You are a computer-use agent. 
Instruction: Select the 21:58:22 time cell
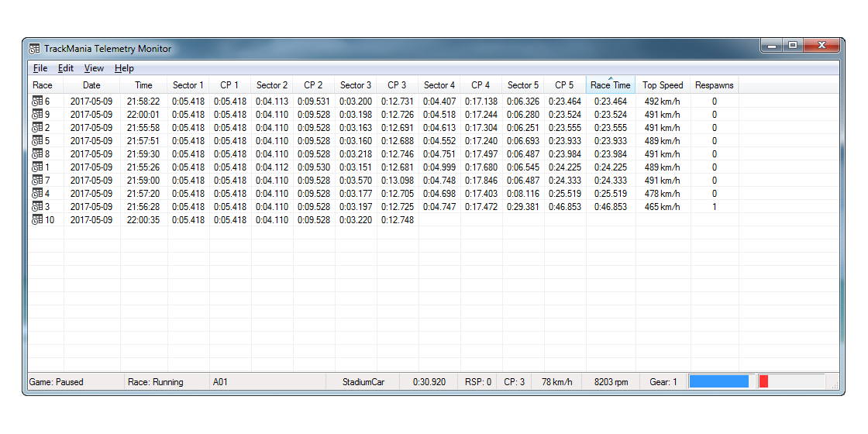click(143, 102)
